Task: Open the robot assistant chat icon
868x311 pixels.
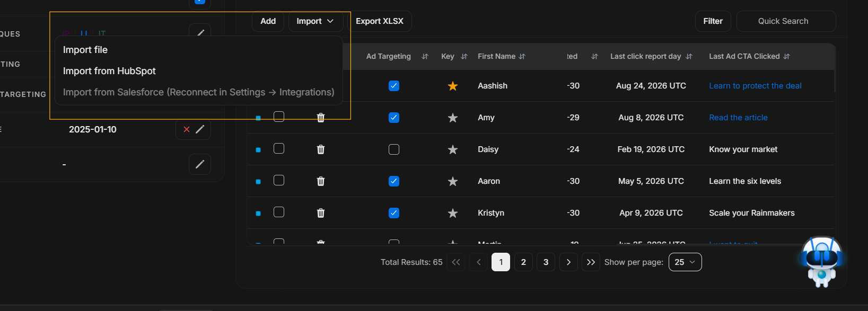Action: click(821, 262)
